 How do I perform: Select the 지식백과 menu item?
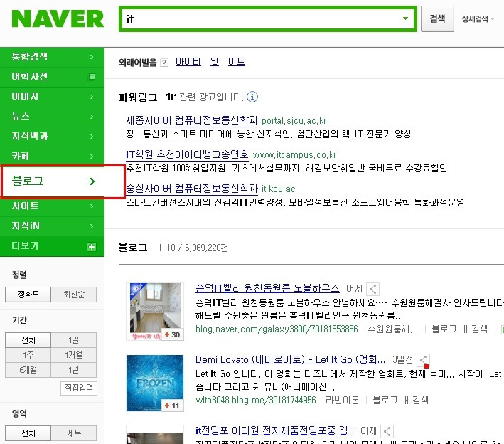[x=52, y=137]
